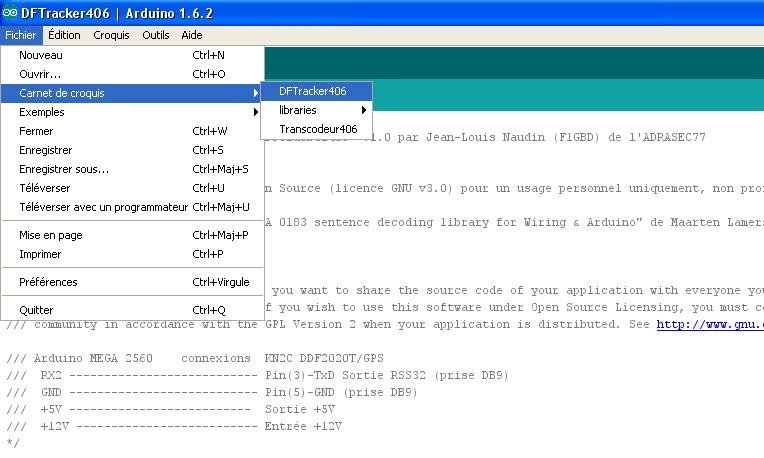Open the Croquis menu

(111, 35)
